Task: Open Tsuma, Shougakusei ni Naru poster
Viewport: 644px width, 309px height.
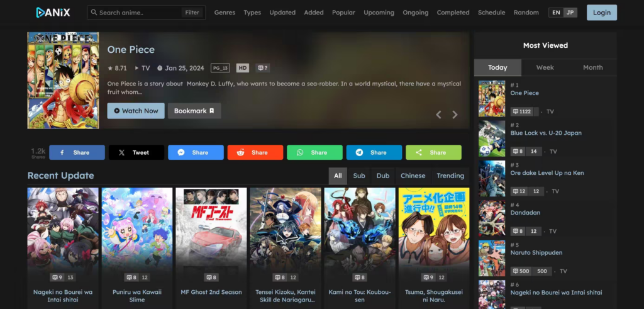Action: tap(434, 235)
